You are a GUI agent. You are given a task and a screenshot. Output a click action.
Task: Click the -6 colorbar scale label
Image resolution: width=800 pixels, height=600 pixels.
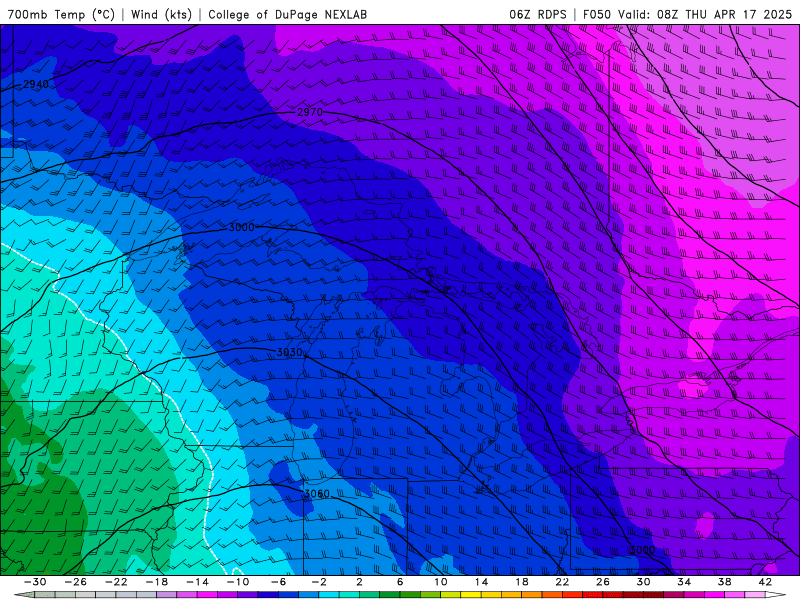(x=279, y=582)
